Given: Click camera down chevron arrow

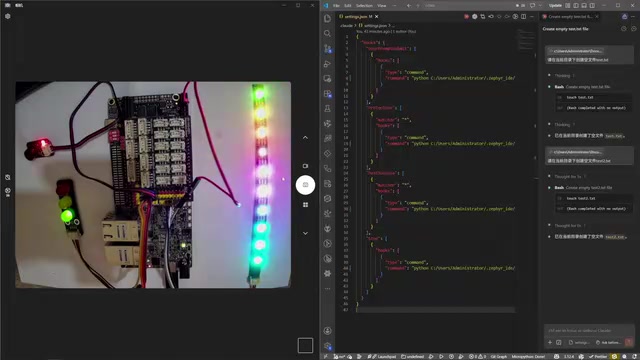Looking at the screenshot, I should tap(305, 233).
